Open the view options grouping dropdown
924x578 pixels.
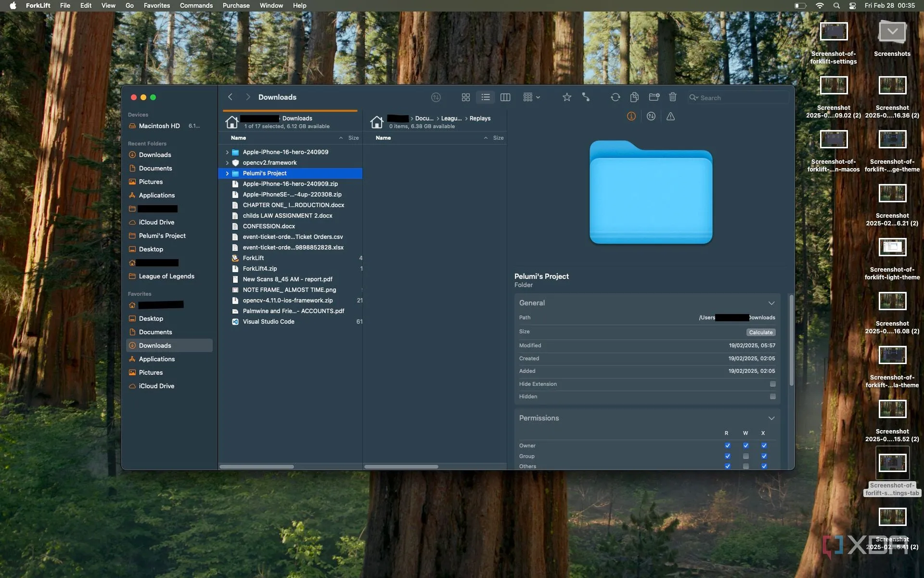(x=531, y=97)
